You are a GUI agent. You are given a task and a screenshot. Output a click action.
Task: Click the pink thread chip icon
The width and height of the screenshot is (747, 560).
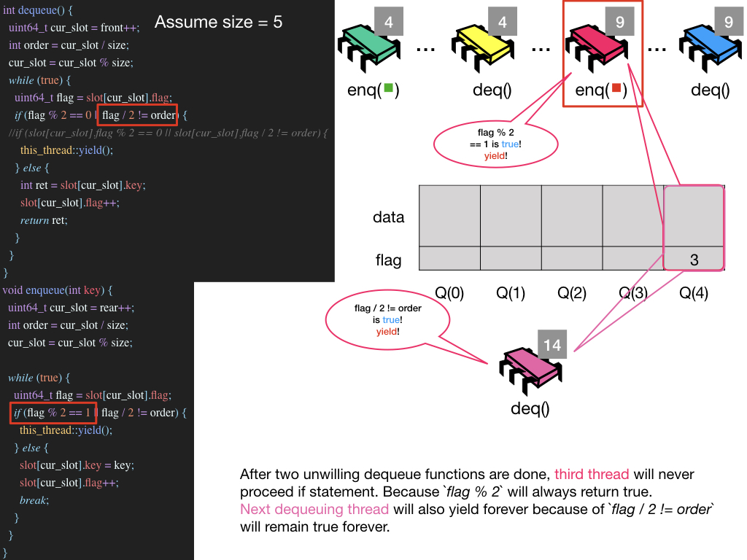(x=530, y=371)
